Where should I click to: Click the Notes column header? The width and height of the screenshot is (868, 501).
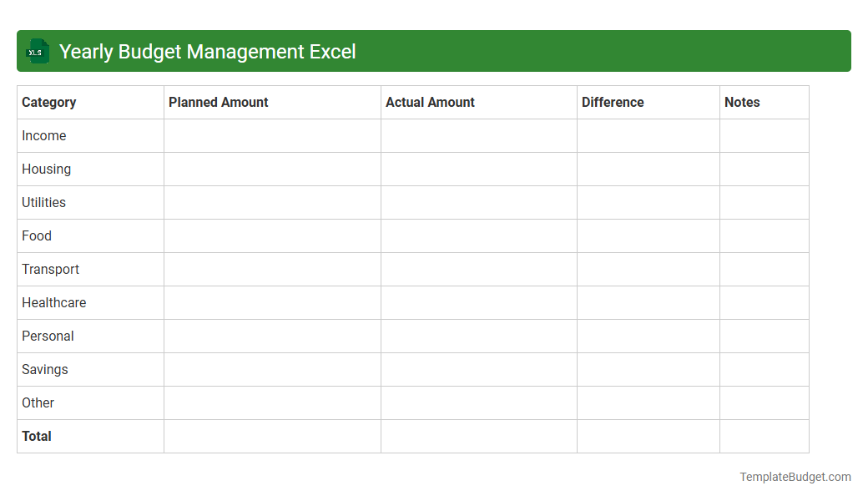[x=742, y=102]
